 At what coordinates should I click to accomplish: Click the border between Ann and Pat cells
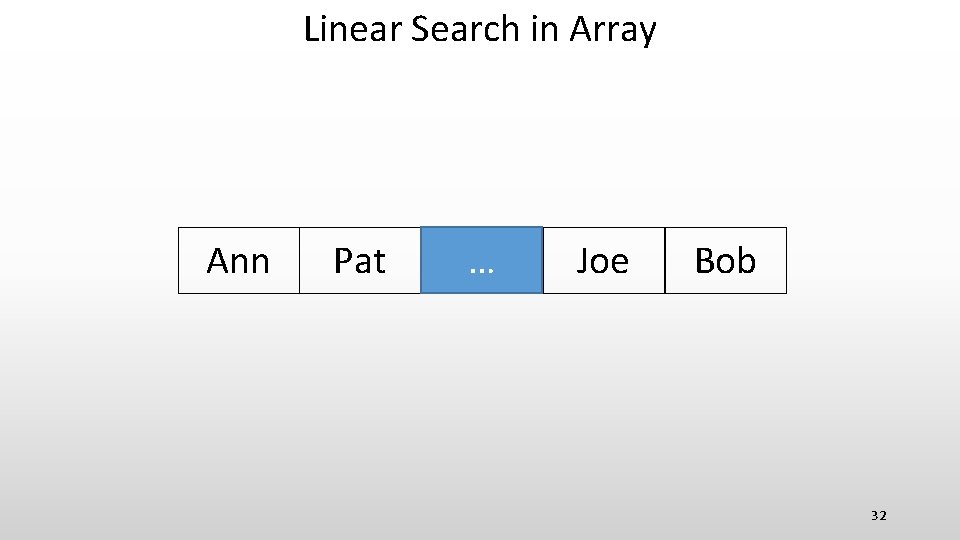pos(299,260)
